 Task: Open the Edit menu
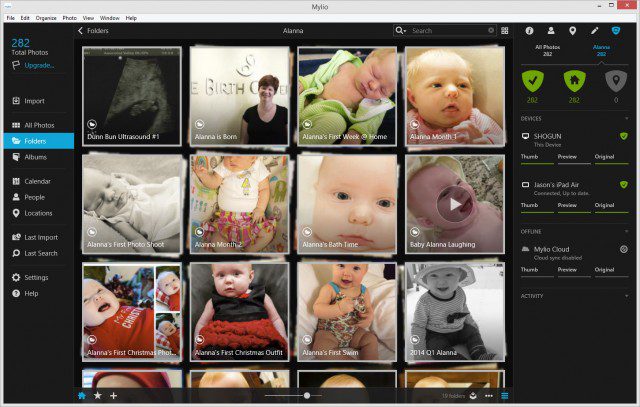pyautogui.click(x=25, y=18)
